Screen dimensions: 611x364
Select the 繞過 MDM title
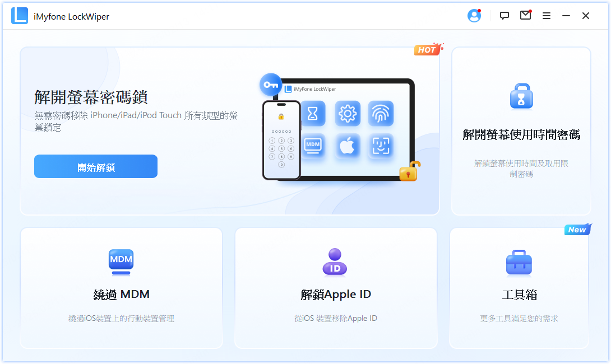click(x=121, y=295)
